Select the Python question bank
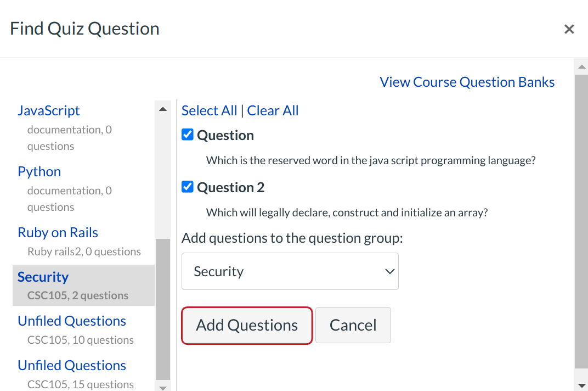The image size is (588, 391). (39, 171)
